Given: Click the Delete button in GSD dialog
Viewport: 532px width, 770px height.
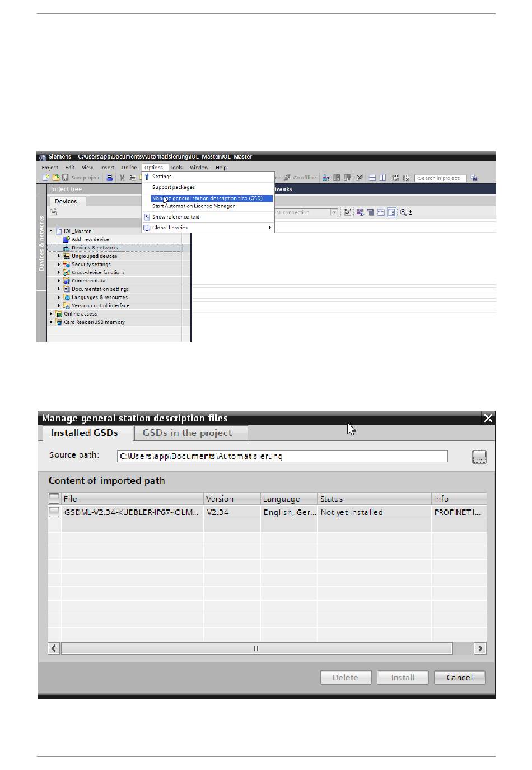Looking at the screenshot, I should click(346, 678).
